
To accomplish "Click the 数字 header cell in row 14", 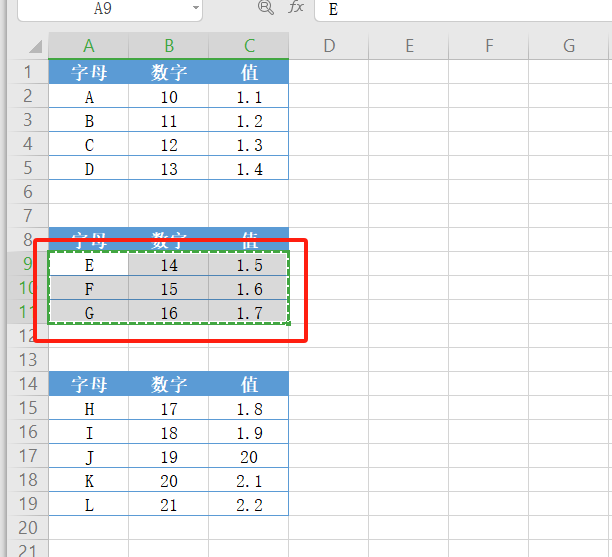I will pyautogui.click(x=169, y=384).
